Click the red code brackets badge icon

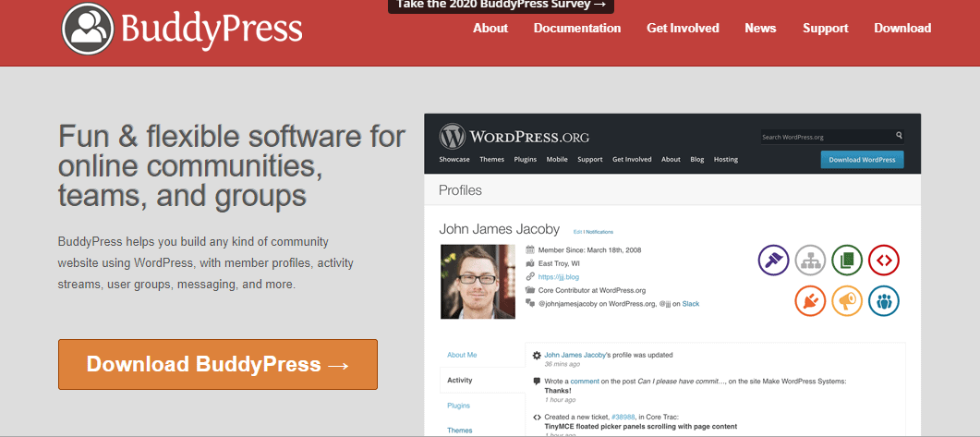click(884, 260)
